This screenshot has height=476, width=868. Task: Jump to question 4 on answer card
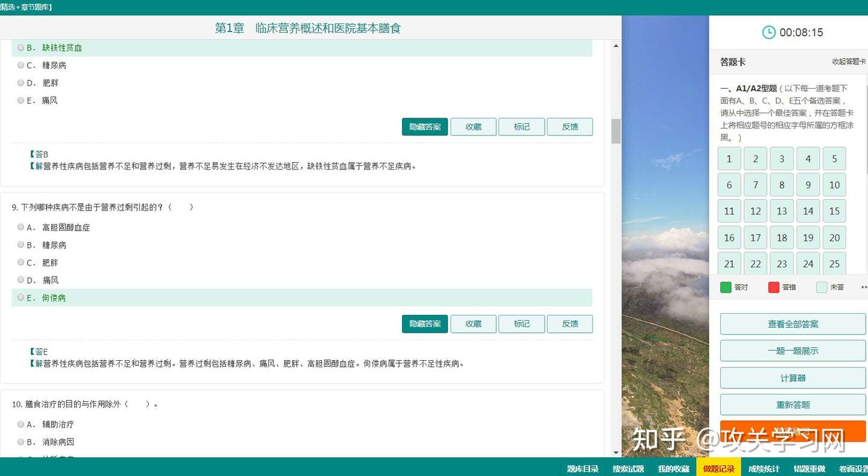(x=808, y=159)
